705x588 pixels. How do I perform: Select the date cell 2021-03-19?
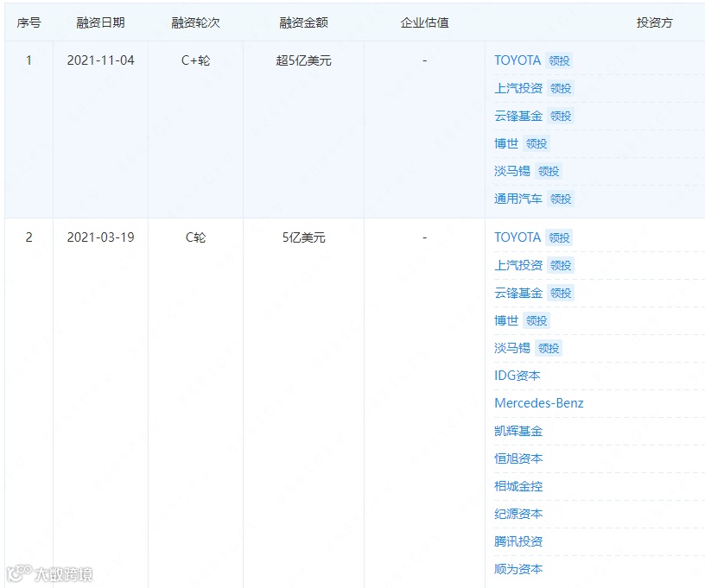click(100, 237)
